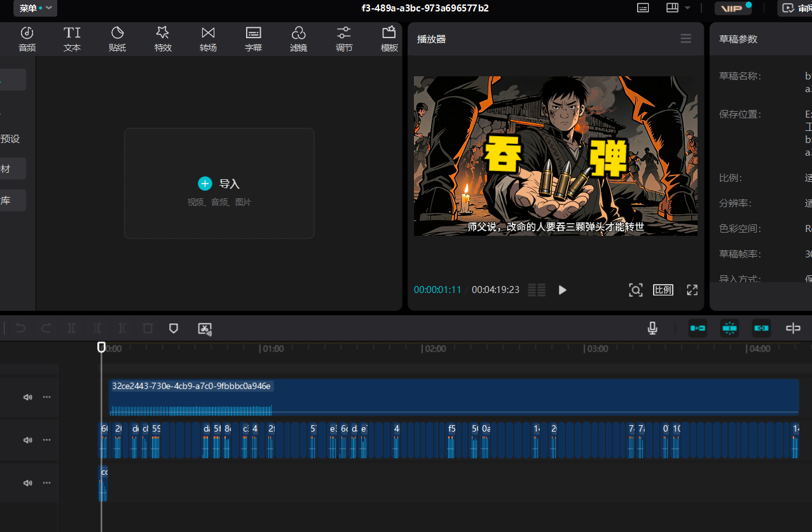Open the 模板 (Templates) panel
This screenshot has width=812, height=532.
click(389, 39)
